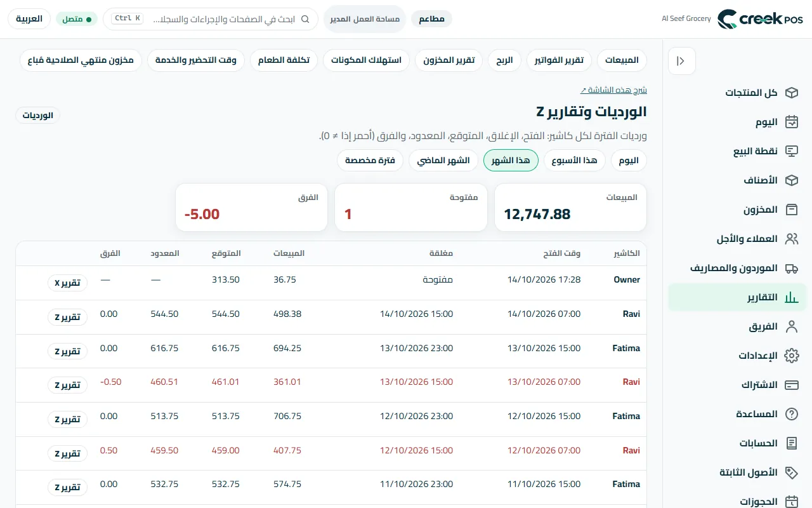Collapse the sidebar with the toggle icon
This screenshot has width=812, height=508.
[x=682, y=61]
